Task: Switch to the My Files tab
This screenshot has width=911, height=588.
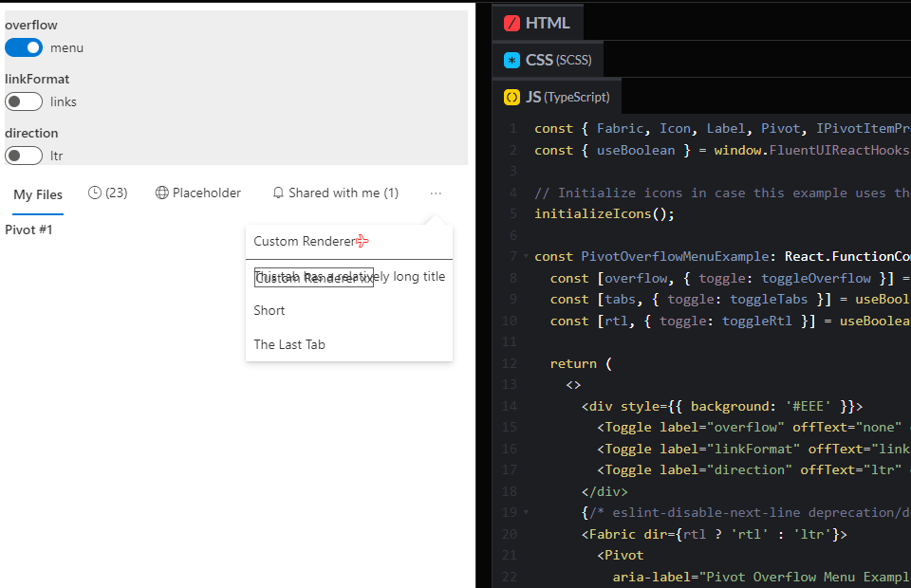Action: point(37,194)
